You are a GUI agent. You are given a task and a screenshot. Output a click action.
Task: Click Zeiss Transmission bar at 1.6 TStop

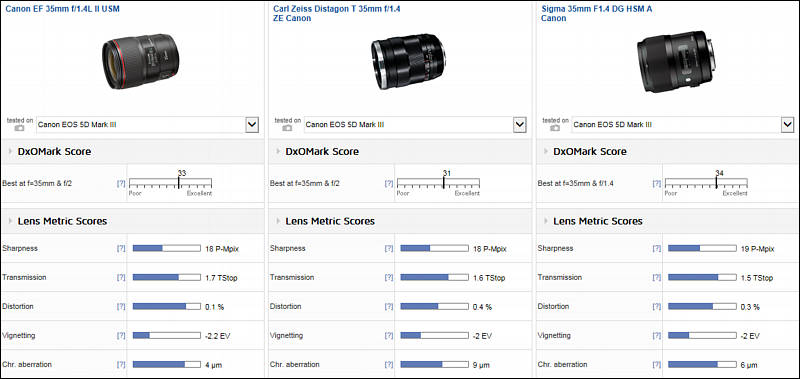(434, 277)
